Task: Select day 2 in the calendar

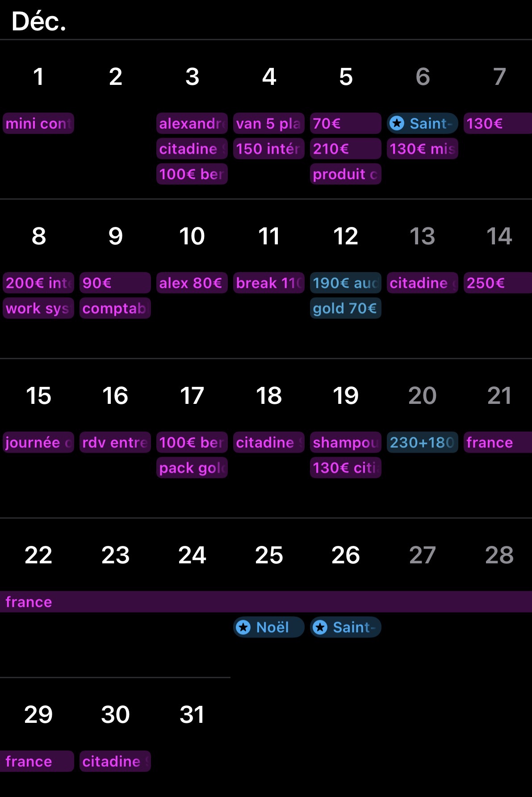Action: (115, 76)
